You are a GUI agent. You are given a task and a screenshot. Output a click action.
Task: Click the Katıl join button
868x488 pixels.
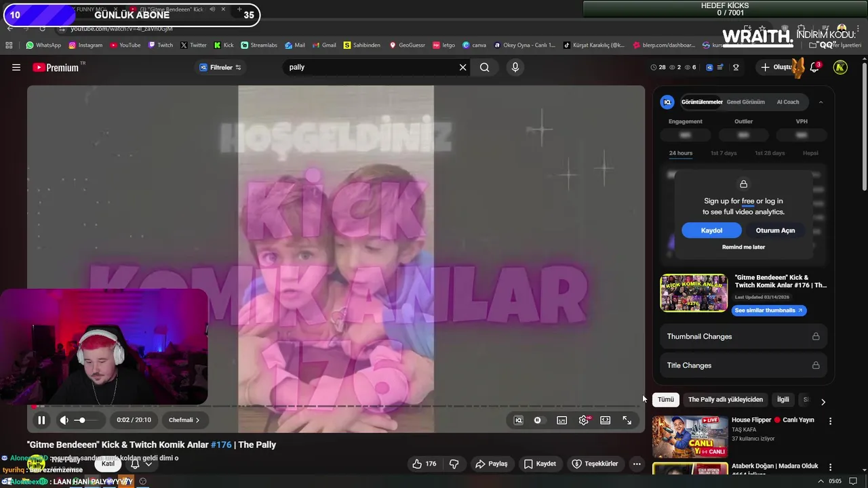click(108, 464)
